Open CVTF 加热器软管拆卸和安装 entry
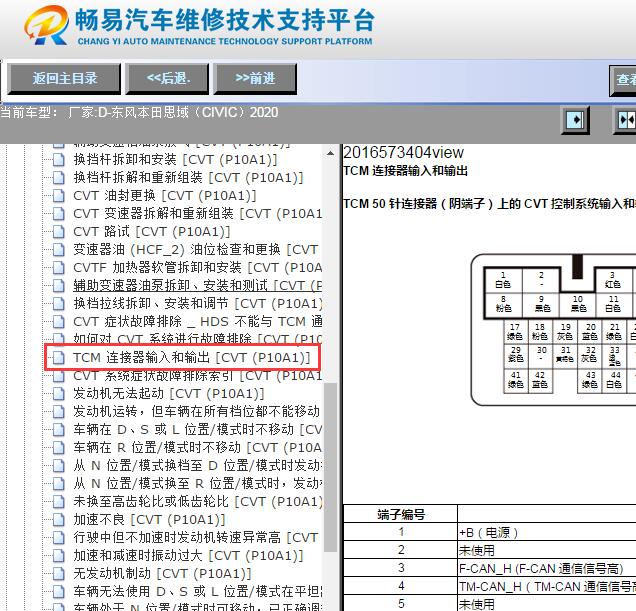Image resolution: width=636 pixels, height=611 pixels. (x=198, y=268)
